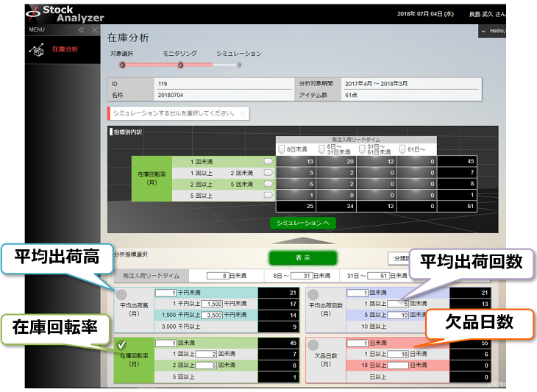
Task: Select cell 6 in the 2回以上 5回未満 row
Action: (x=296, y=184)
